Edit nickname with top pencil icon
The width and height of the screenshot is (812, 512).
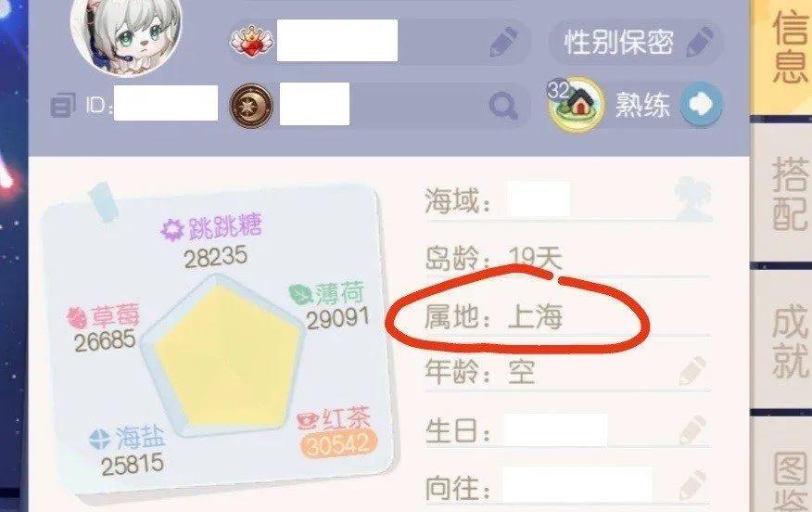503,42
